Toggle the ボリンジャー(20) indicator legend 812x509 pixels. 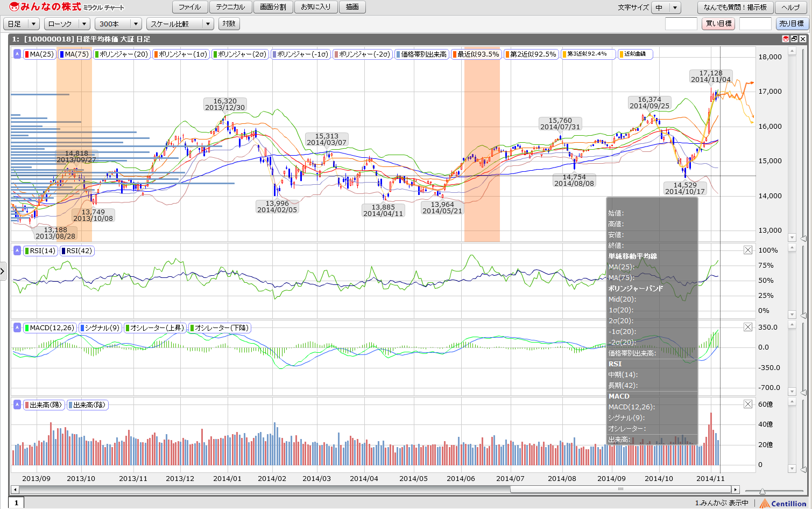tap(121, 54)
